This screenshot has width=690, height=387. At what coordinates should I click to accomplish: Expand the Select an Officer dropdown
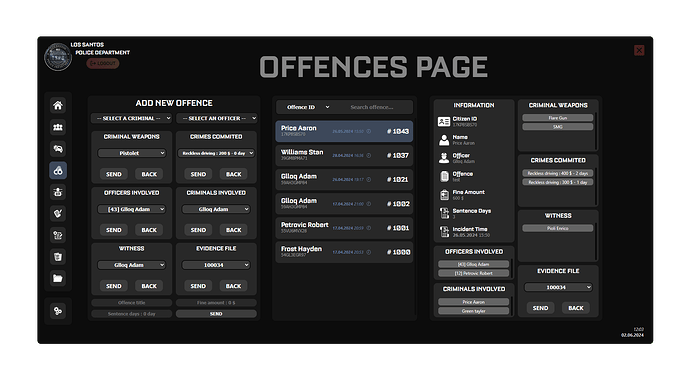[216, 118]
